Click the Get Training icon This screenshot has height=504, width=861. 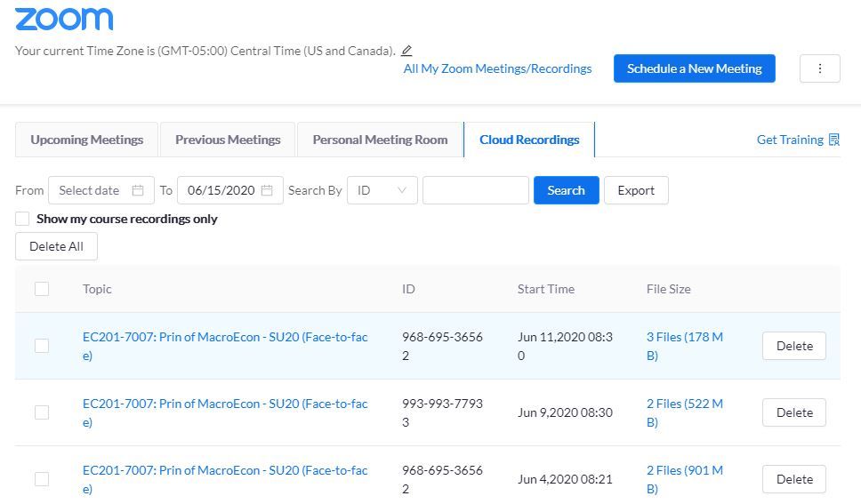(833, 140)
